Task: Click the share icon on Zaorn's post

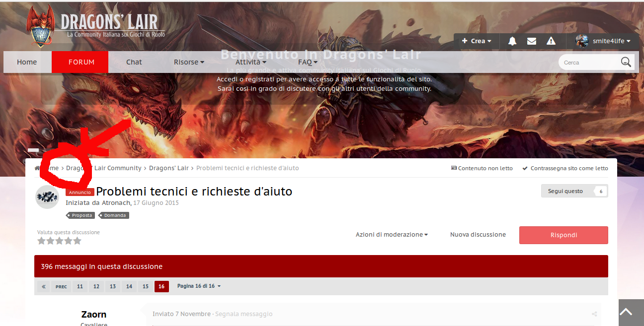Action: 594,314
